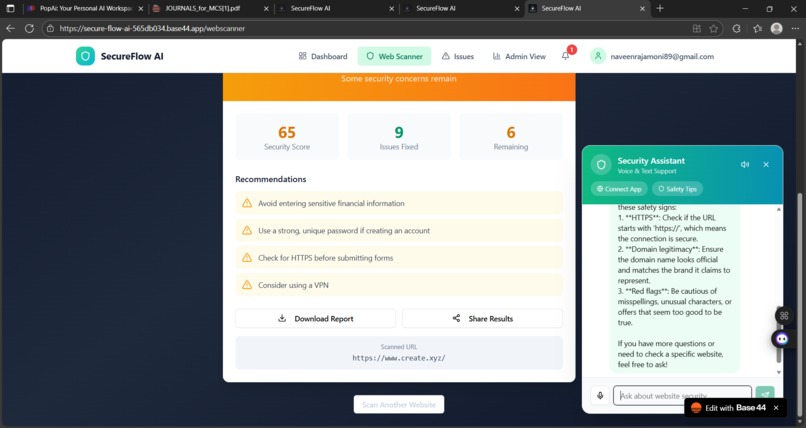Image resolution: width=806 pixels, height=428 pixels.
Task: Click Scan Another Website button
Action: tap(399, 404)
